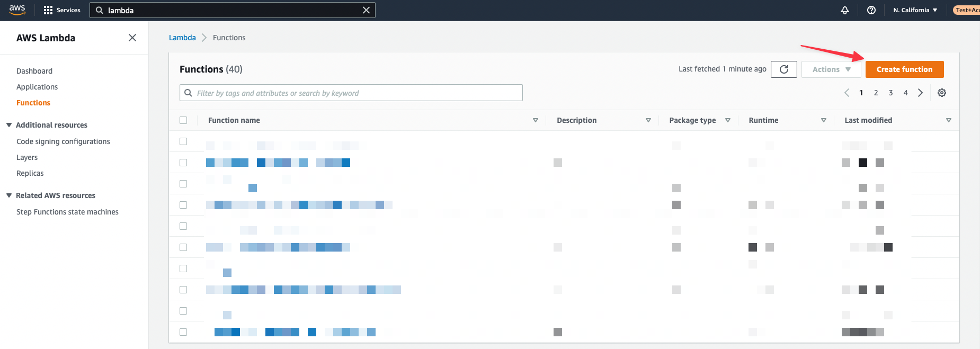Viewport: 980px width, 349px height.
Task: Select Functions in the sidebar
Action: pos(33,103)
